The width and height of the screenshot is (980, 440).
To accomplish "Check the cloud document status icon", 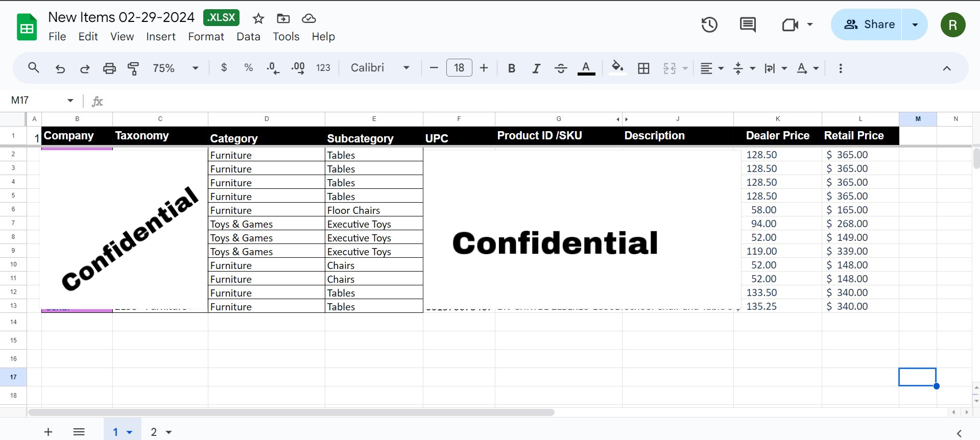I will [x=308, y=19].
